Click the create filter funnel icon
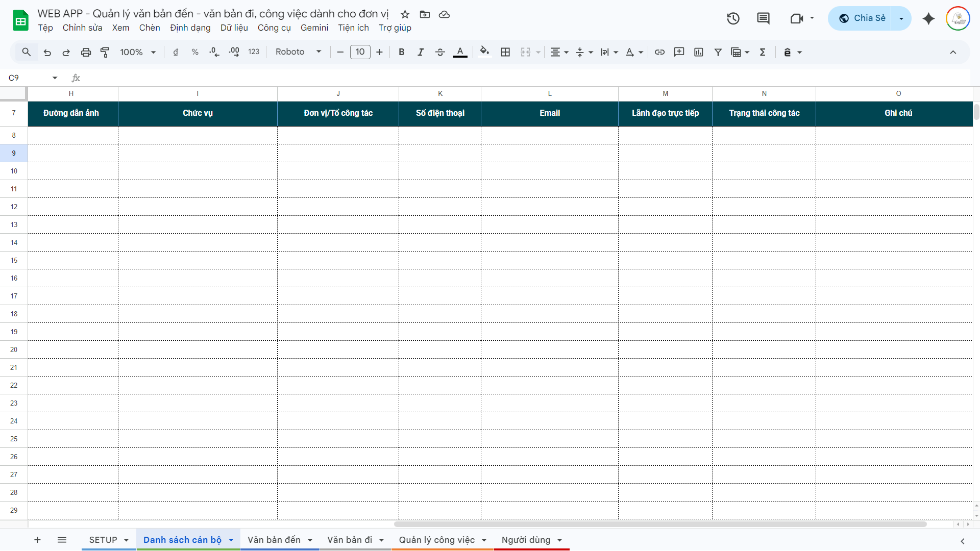 (x=718, y=52)
